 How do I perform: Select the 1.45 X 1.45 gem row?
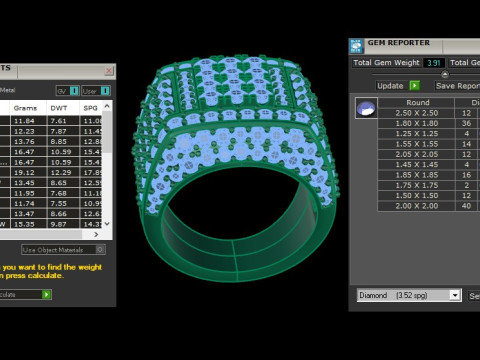pyautogui.click(x=429, y=165)
